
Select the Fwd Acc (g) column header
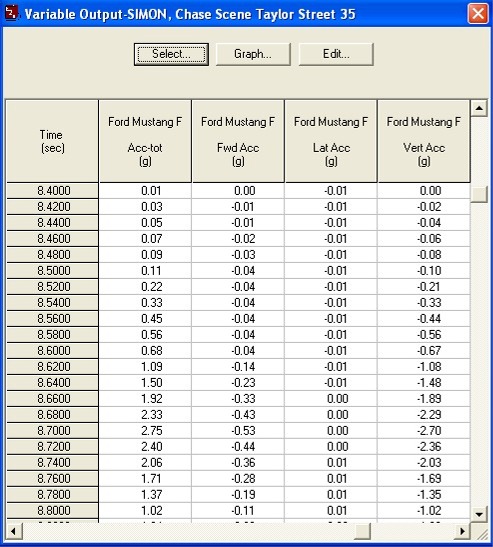coord(238,141)
